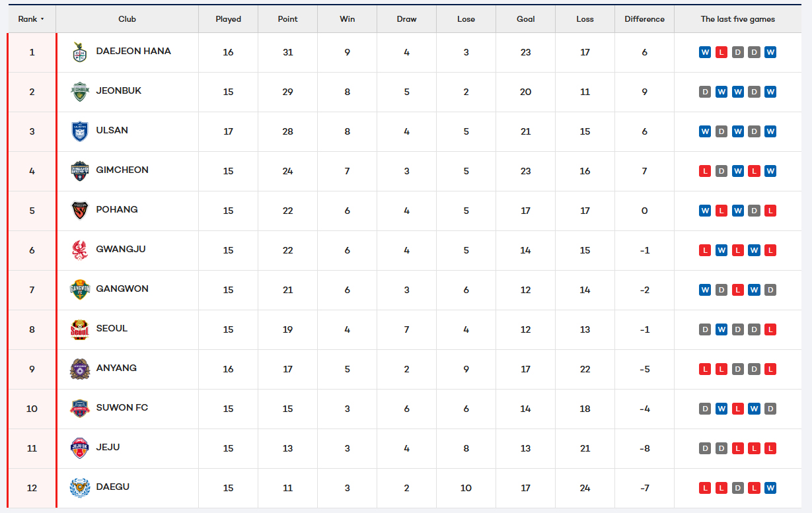Click the Jeonbuk club crest icon

79,92
